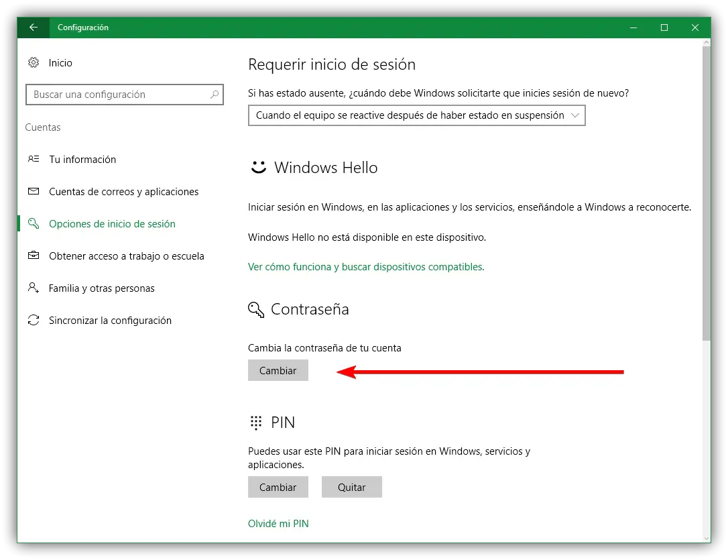Go to Inicio settings home
This screenshot has height=560, width=728.
click(60, 62)
